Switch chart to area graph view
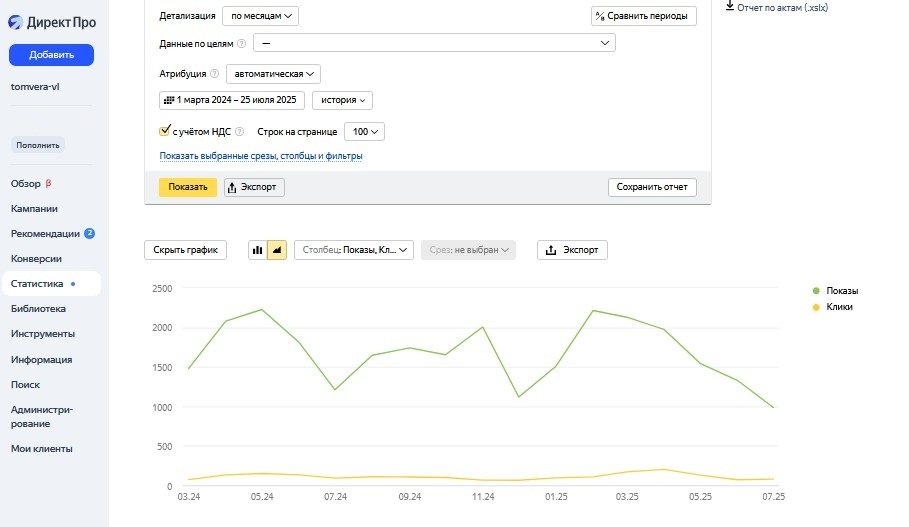This screenshot has height=527, width=909. pyautogui.click(x=277, y=250)
